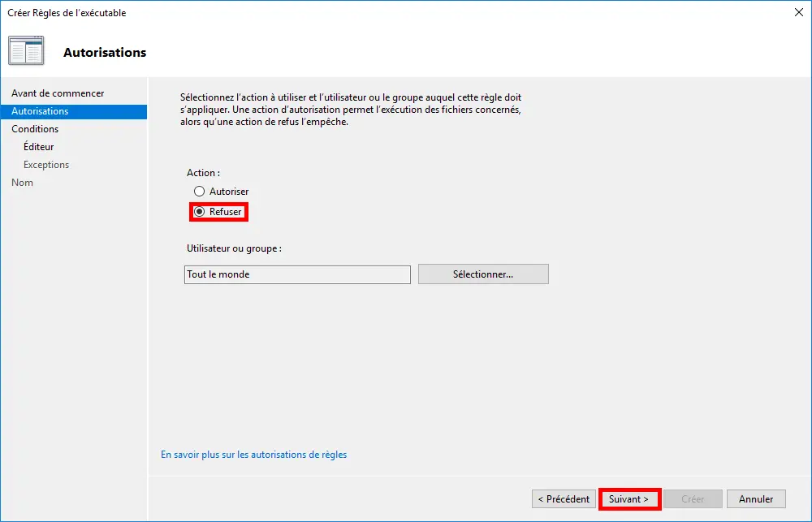The image size is (812, 522).
Task: Continue with the Suivant button
Action: (x=629, y=499)
